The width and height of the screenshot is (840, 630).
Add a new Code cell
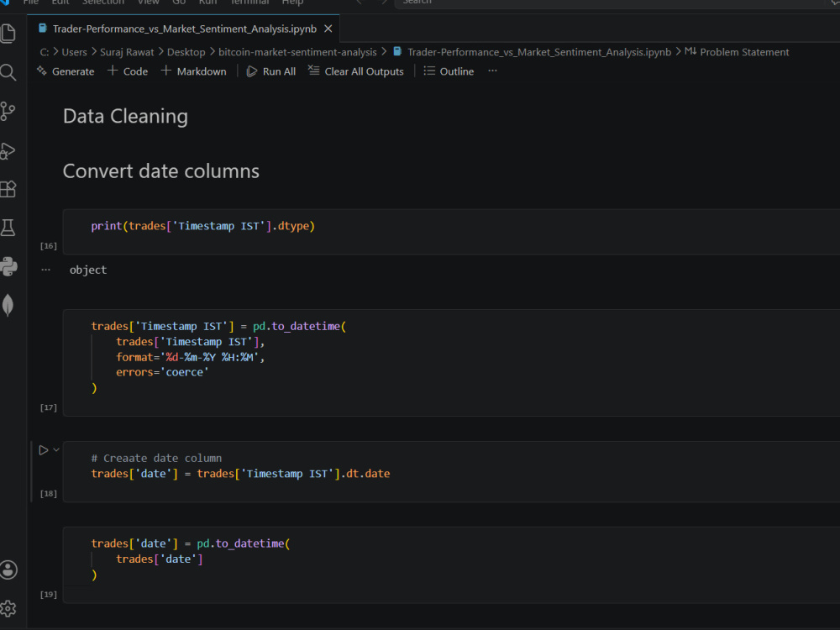pyautogui.click(x=128, y=71)
